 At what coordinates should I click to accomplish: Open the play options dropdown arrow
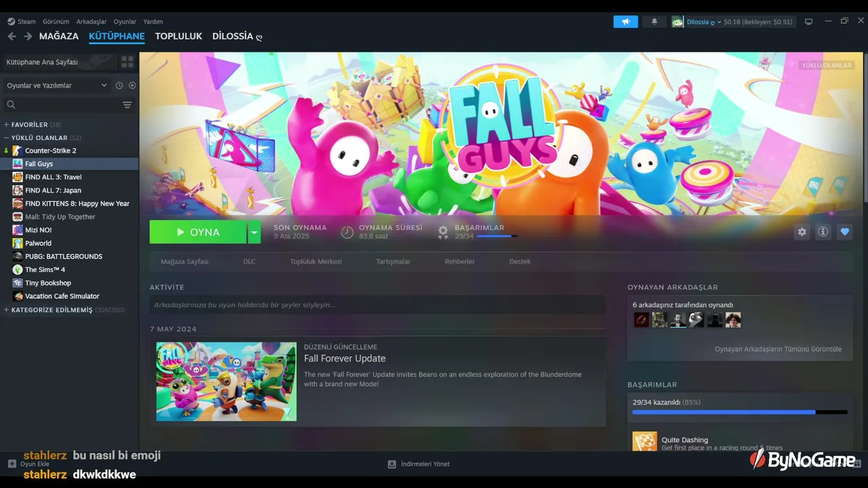(254, 232)
